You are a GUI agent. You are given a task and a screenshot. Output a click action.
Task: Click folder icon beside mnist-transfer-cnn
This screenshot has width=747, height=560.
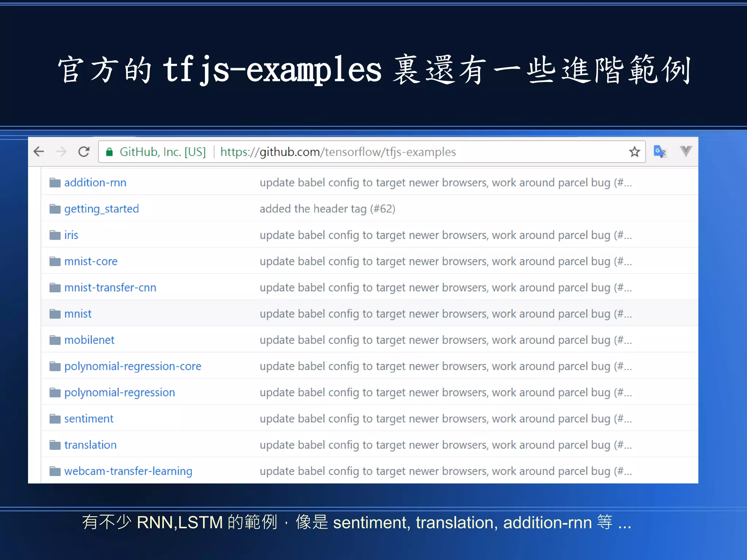[x=55, y=287]
